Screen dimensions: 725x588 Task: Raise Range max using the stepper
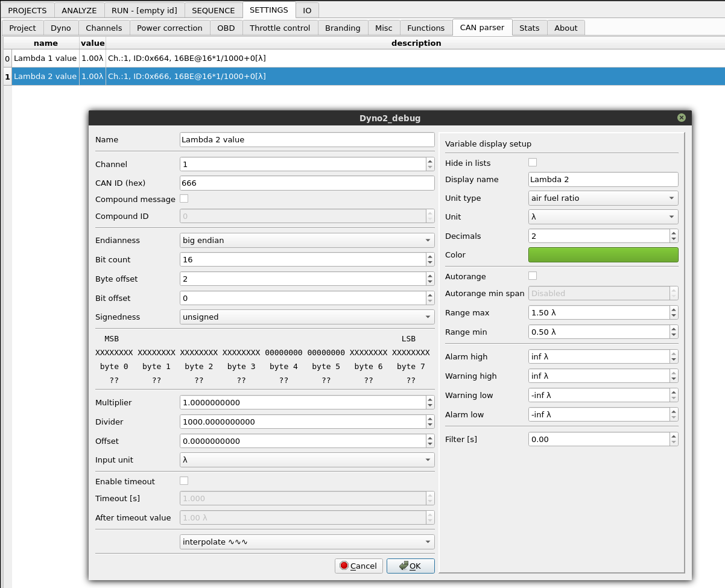click(x=674, y=309)
